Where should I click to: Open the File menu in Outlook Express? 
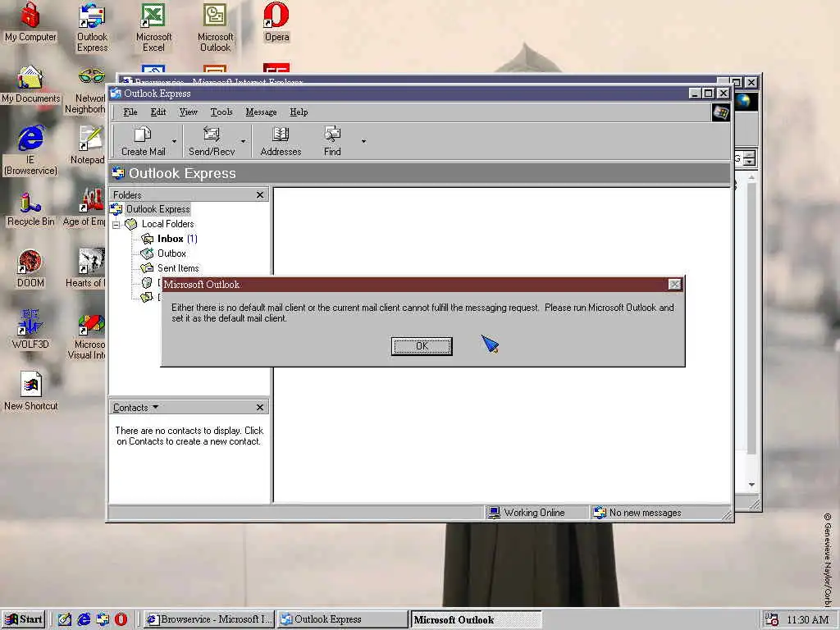[x=130, y=112]
